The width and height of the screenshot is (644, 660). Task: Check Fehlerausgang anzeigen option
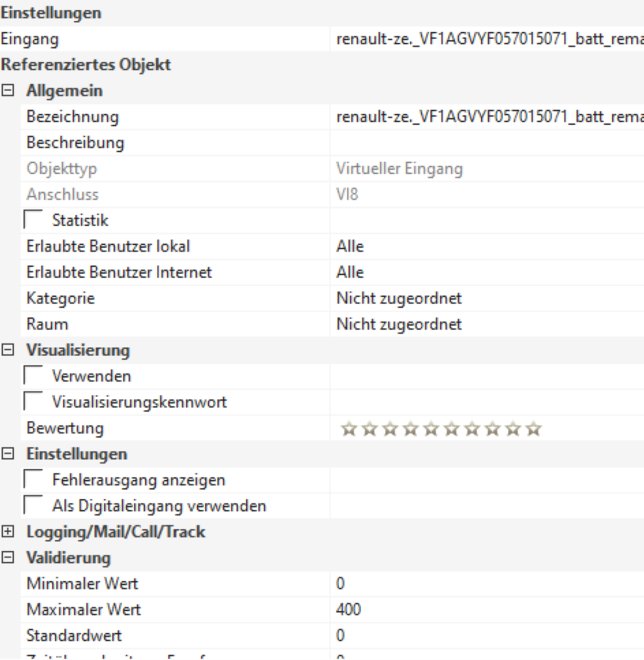(34, 480)
